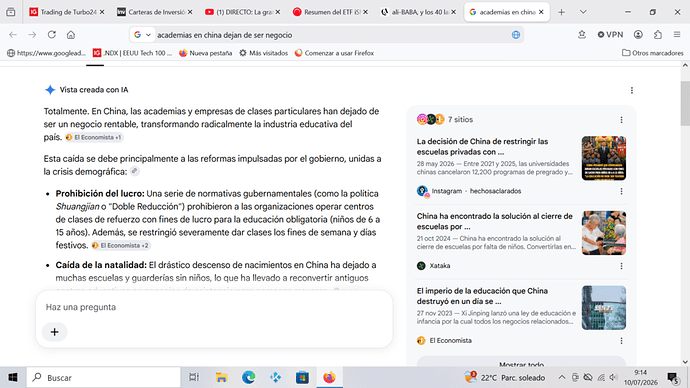Open the account profile icon
This screenshot has height=388, width=690.
point(638,35)
